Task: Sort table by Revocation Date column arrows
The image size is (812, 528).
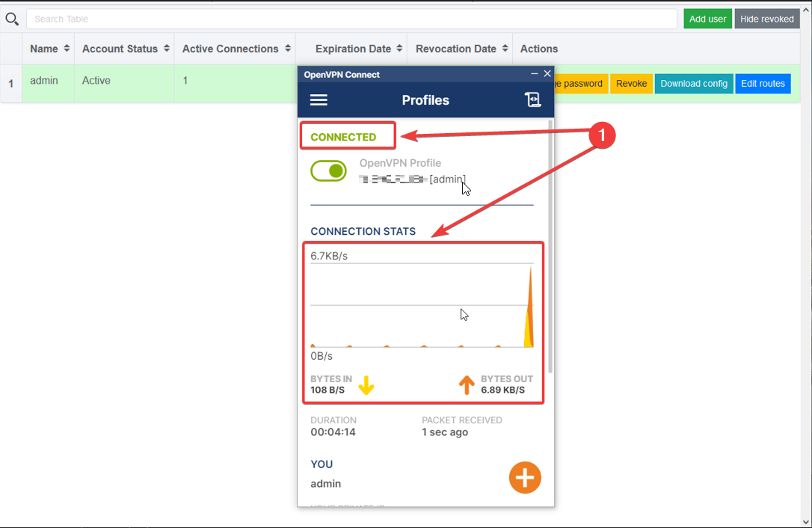Action: [505, 48]
